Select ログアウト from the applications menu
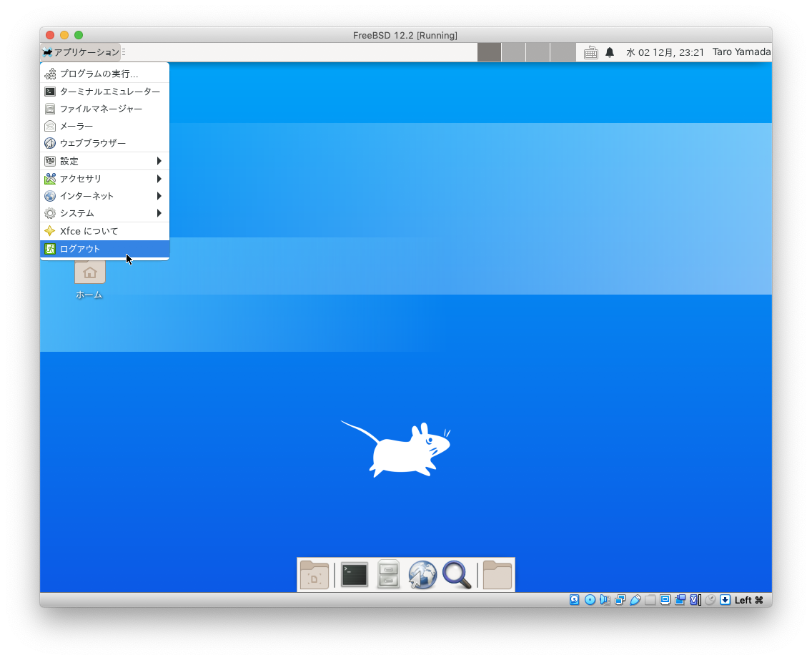 tap(104, 249)
